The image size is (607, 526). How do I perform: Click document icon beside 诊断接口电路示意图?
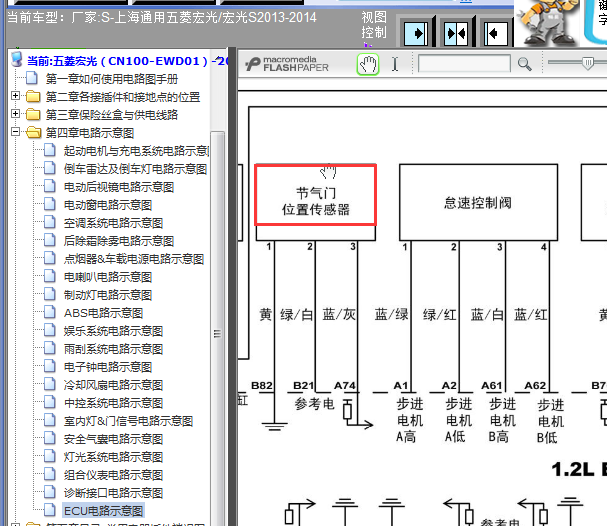coord(50,492)
